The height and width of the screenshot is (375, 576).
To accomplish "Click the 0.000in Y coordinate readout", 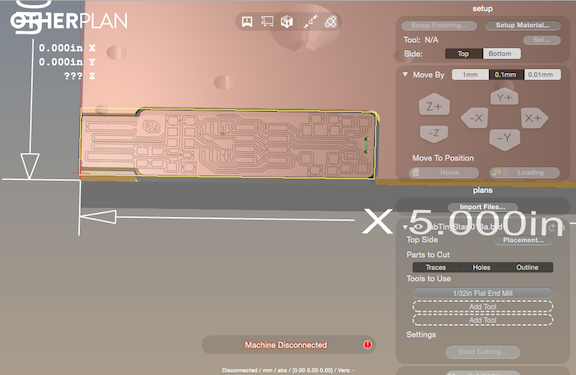I will tap(67, 62).
